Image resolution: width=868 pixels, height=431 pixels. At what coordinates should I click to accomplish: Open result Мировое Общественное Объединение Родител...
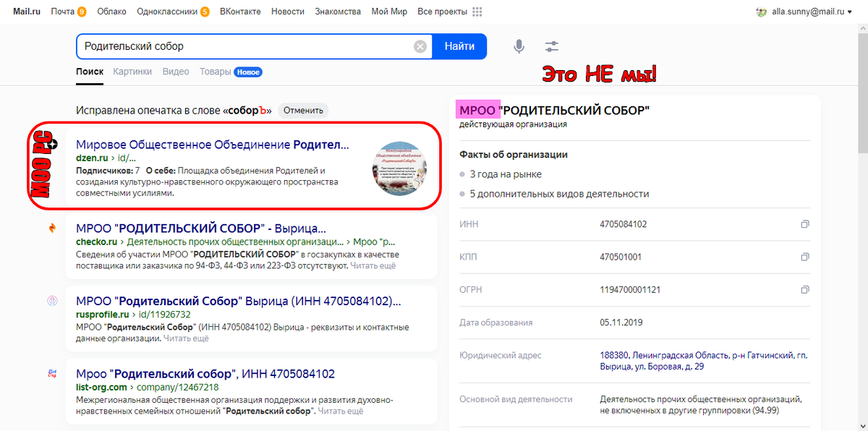[212, 145]
